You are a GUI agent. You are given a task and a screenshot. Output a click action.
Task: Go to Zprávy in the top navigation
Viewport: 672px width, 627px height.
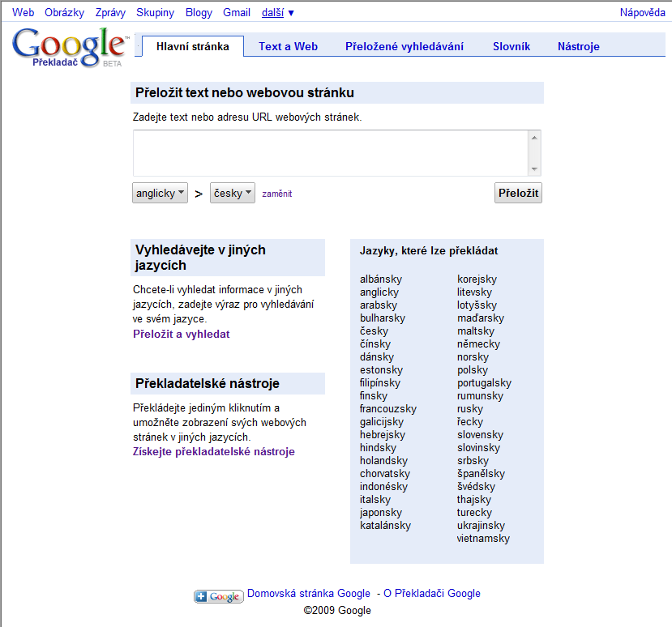coord(110,12)
